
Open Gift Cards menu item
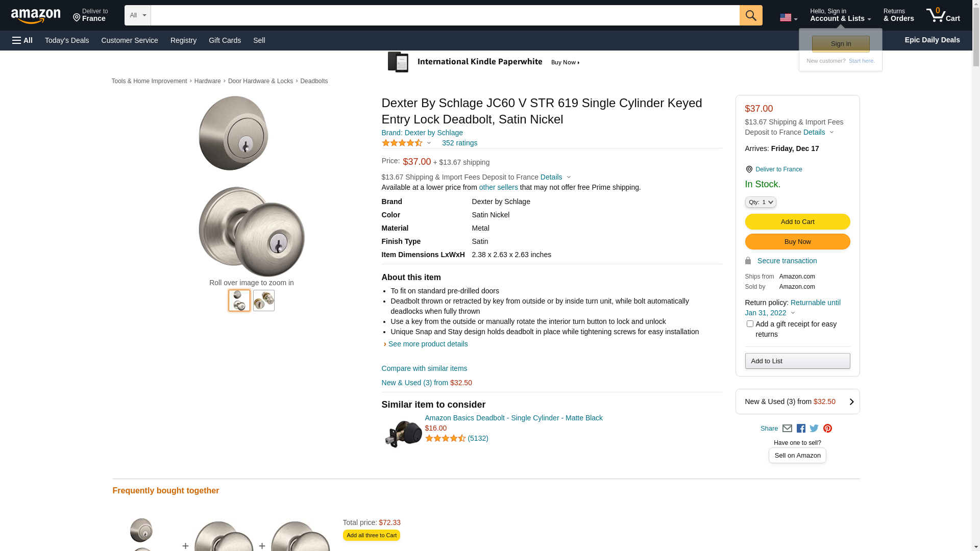click(x=225, y=40)
